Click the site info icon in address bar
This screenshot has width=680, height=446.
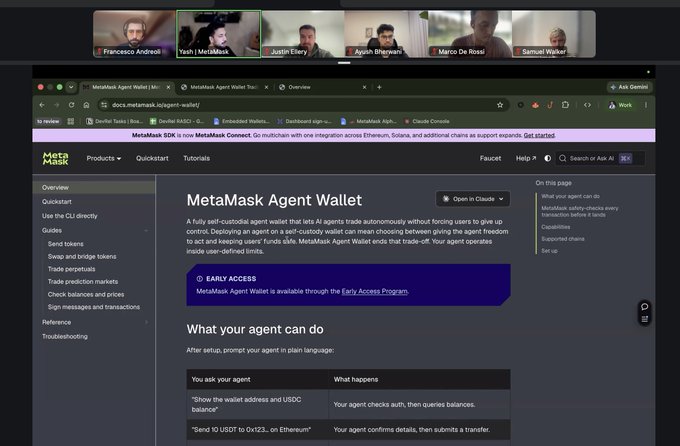104,105
